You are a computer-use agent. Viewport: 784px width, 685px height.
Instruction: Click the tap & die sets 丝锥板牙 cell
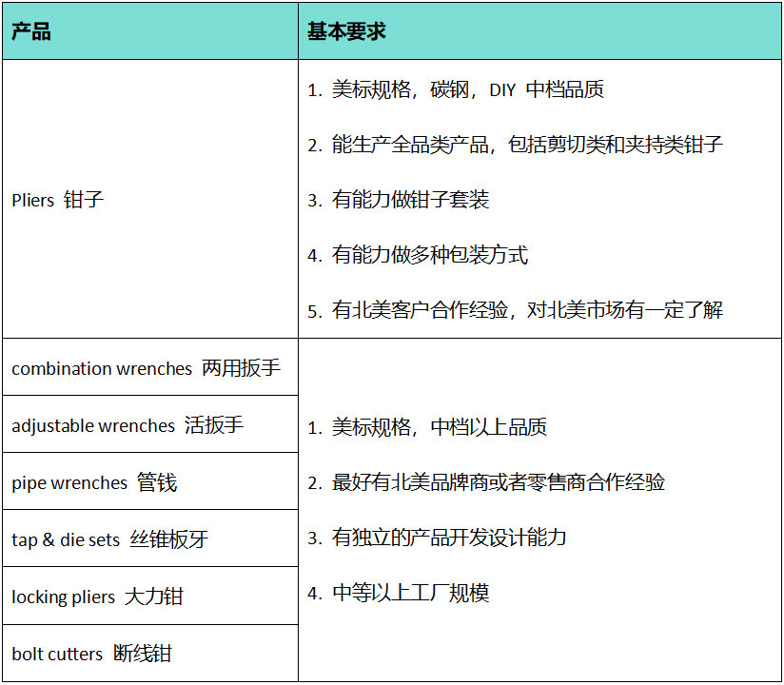(109, 539)
